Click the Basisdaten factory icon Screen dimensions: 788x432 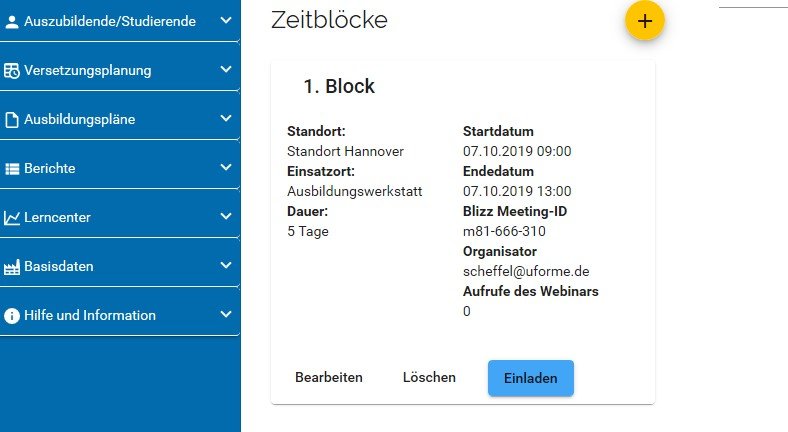(12, 267)
